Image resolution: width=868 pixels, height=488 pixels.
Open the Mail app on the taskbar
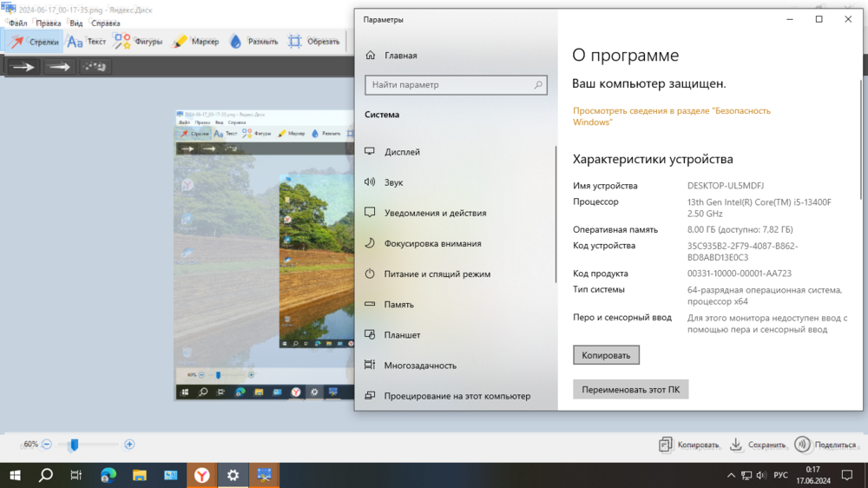point(170,475)
